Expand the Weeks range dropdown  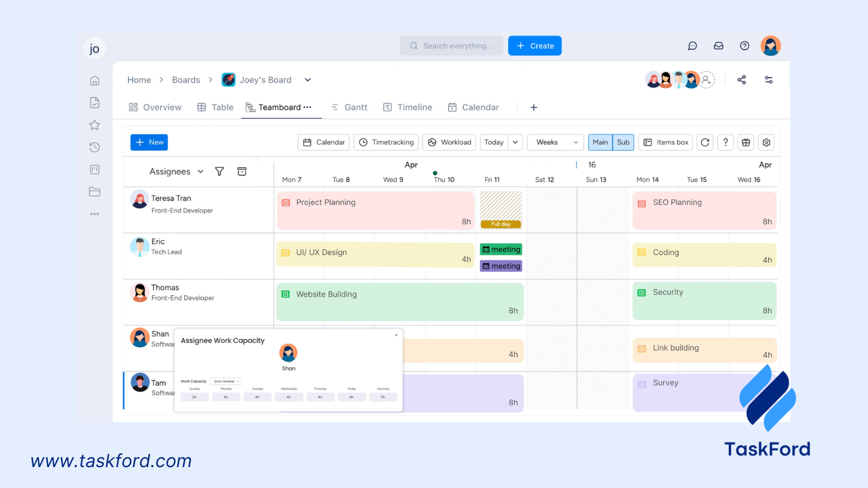click(555, 142)
